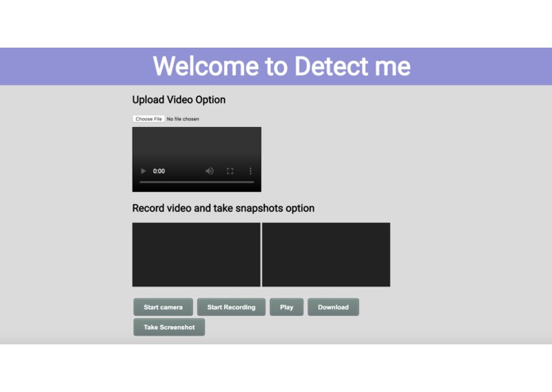
Task: Click the 0:00 video time label
Action: point(159,171)
